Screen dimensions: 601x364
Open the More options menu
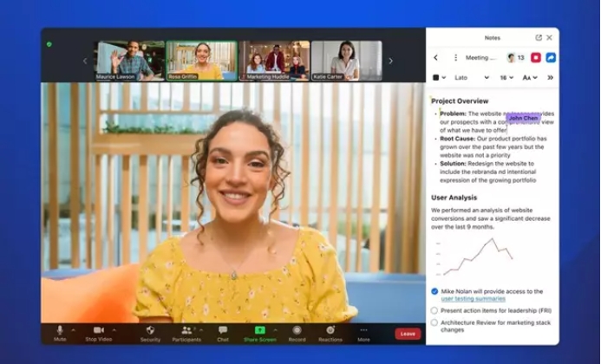(363, 334)
